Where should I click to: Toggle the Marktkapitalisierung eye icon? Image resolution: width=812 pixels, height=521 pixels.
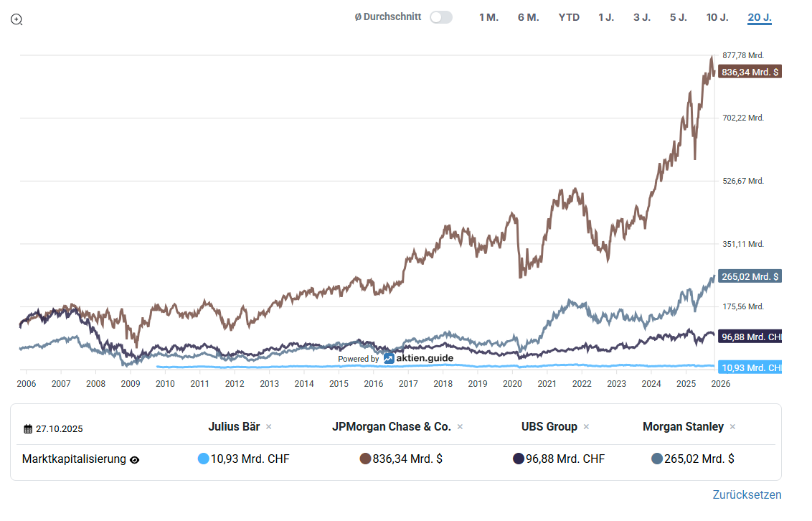coord(134,460)
